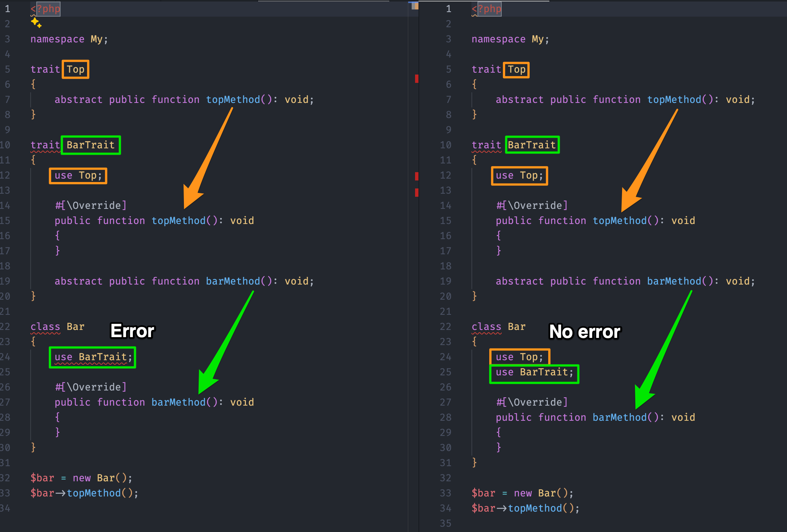Screen dimensions: 787x532
Task: Click abstract barMethod declaration in left editor
Action: point(184,281)
